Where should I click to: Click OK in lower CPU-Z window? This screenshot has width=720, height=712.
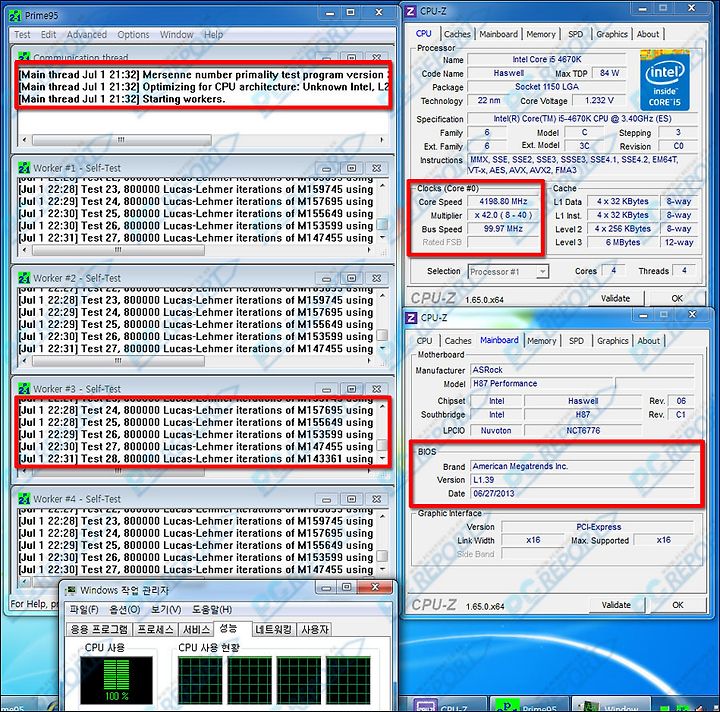678,605
